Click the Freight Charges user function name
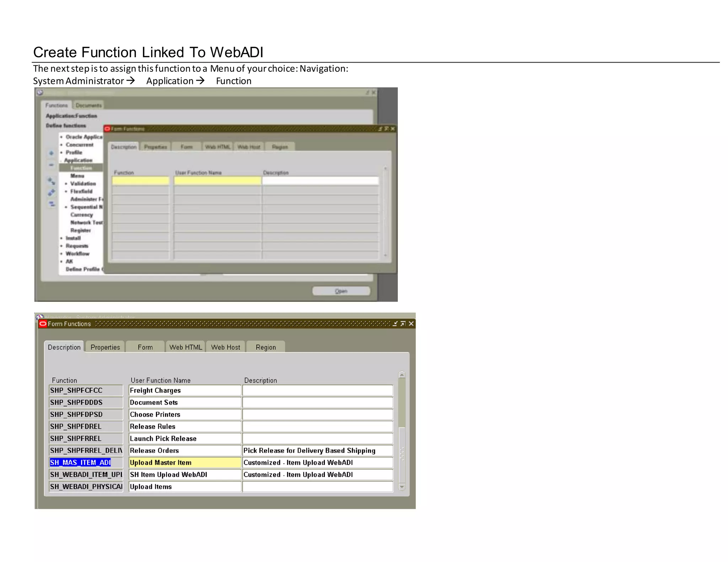The height and width of the screenshot is (562, 728). (185, 390)
